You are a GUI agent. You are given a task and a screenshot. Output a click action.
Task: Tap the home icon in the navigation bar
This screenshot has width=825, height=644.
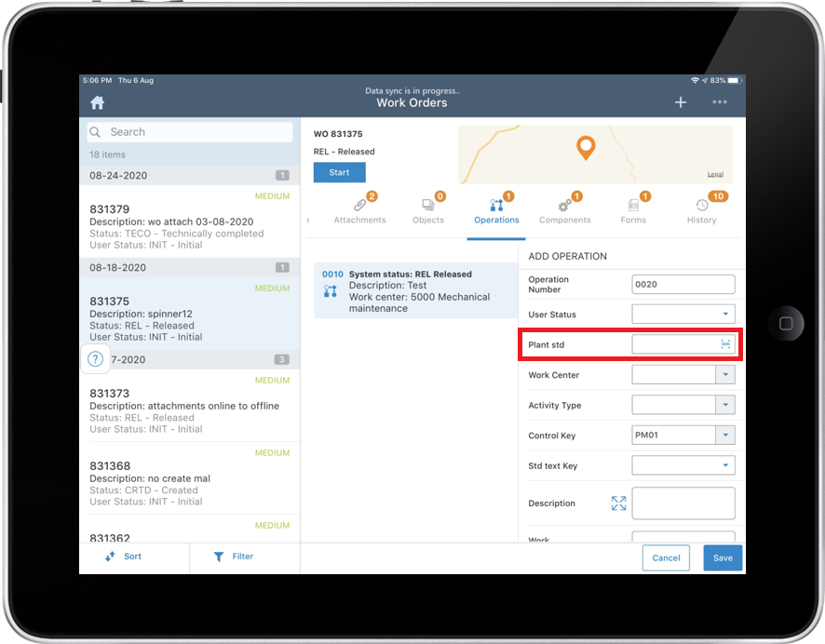coord(97,102)
